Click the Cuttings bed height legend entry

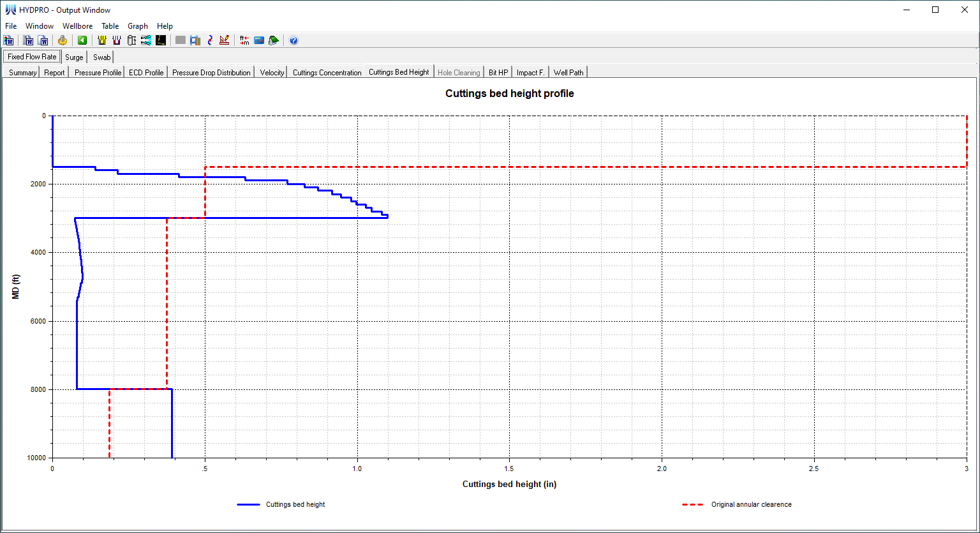[295, 504]
